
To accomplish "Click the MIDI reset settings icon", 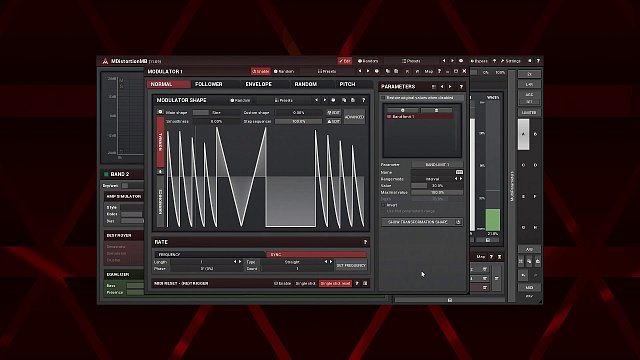I will (x=365, y=283).
